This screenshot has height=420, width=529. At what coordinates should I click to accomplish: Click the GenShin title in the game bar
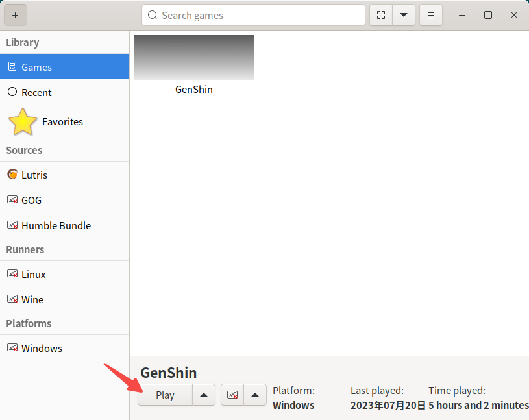pyautogui.click(x=169, y=373)
